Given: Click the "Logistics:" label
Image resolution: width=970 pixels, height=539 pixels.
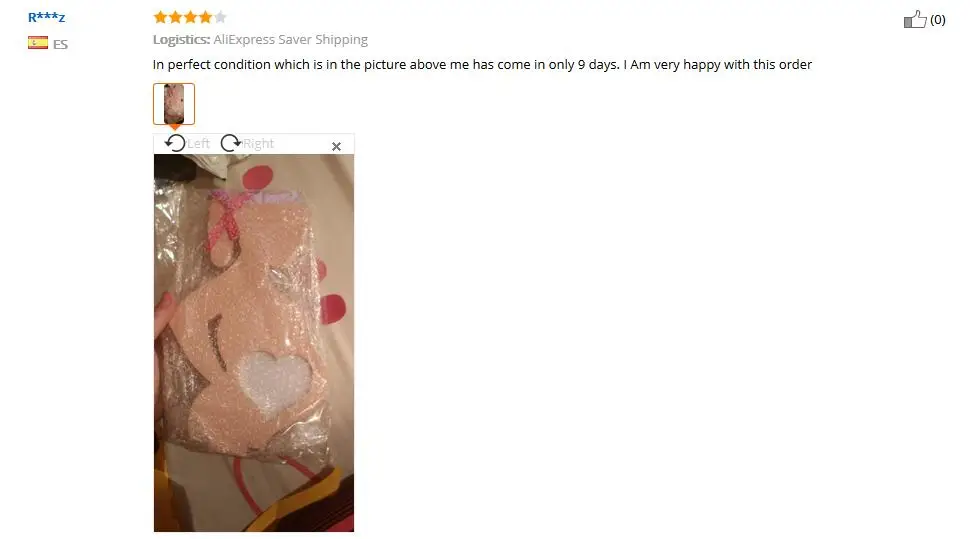Looking at the screenshot, I should coord(181,40).
